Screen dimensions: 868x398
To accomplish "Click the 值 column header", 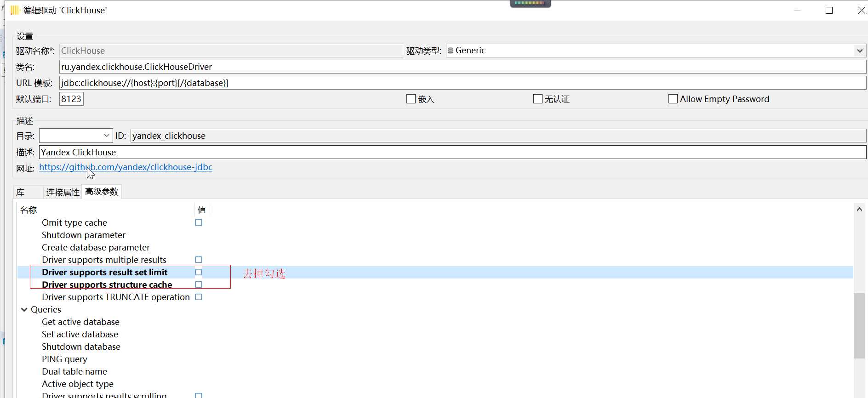I will pos(202,210).
